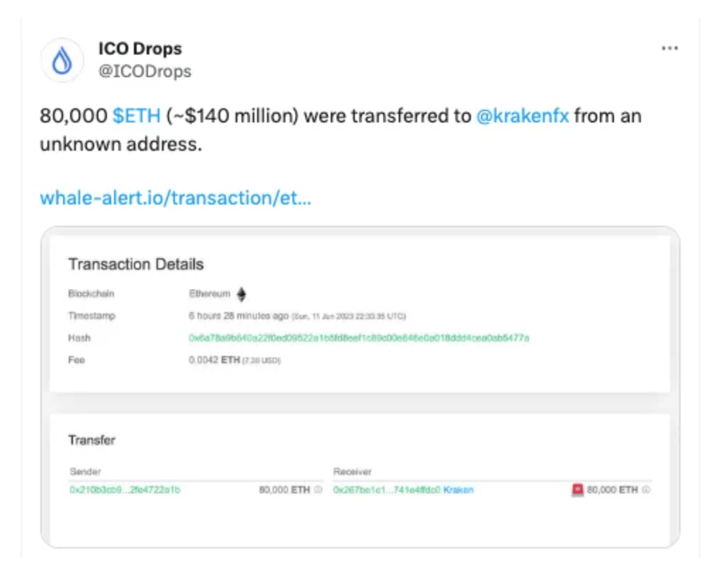The height and width of the screenshot is (586, 728).
Task: Click the timestamp 6 hours 28 minutes ago
Action: (239, 316)
